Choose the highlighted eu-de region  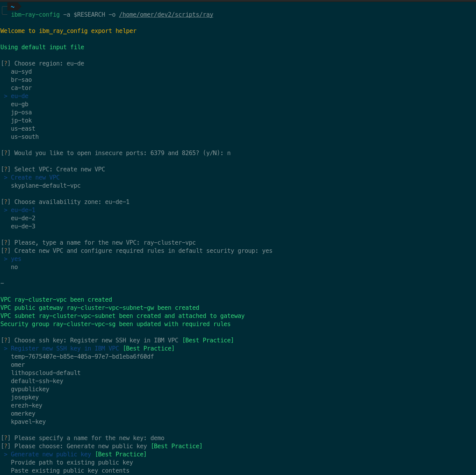(19, 96)
